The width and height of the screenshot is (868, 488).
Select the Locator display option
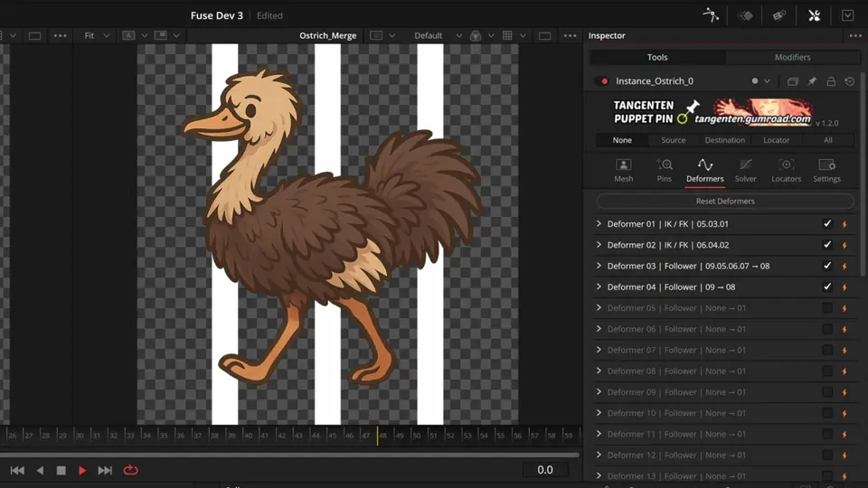[x=776, y=140]
